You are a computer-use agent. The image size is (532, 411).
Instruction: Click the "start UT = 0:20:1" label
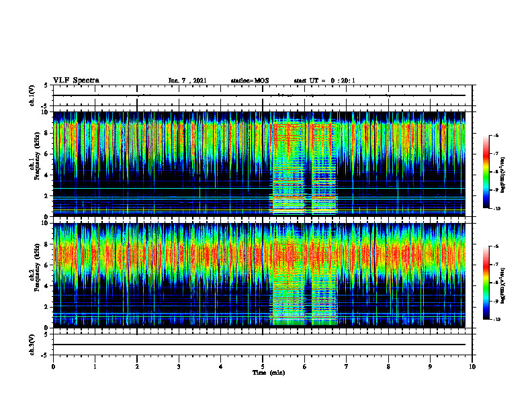point(324,81)
